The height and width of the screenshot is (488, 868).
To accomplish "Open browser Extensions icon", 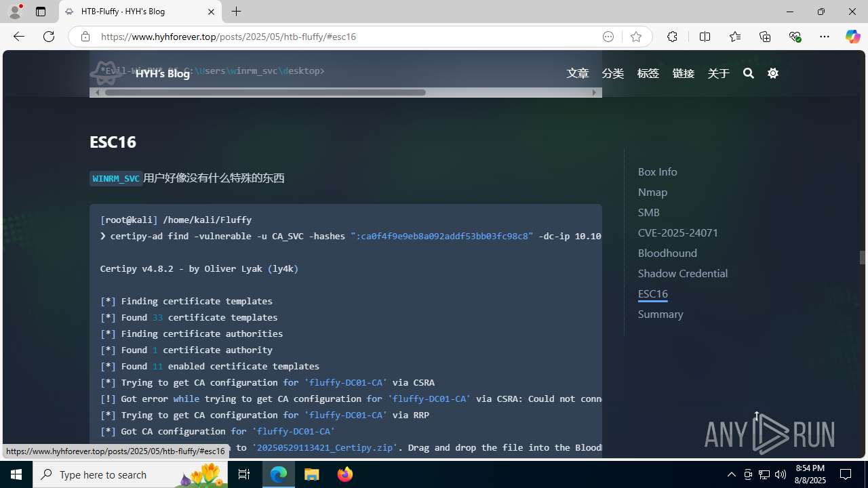I will [672, 37].
